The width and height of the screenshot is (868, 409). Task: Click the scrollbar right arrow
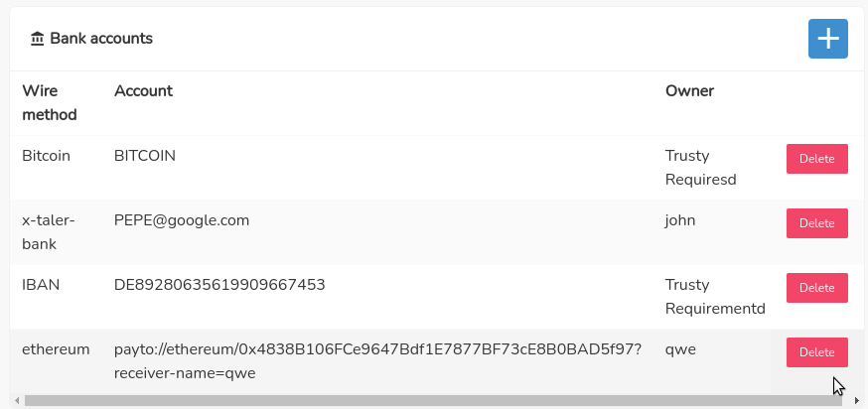pyautogui.click(x=856, y=401)
